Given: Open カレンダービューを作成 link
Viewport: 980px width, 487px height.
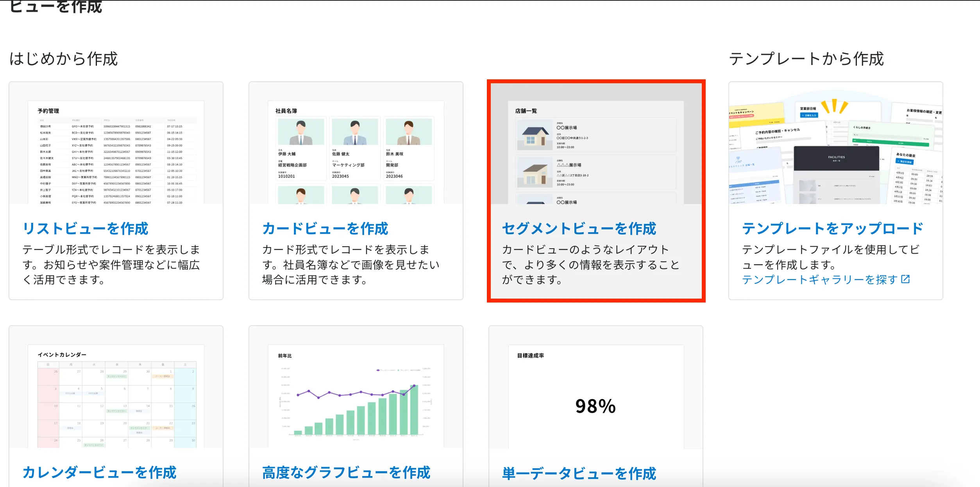Looking at the screenshot, I should (100, 473).
